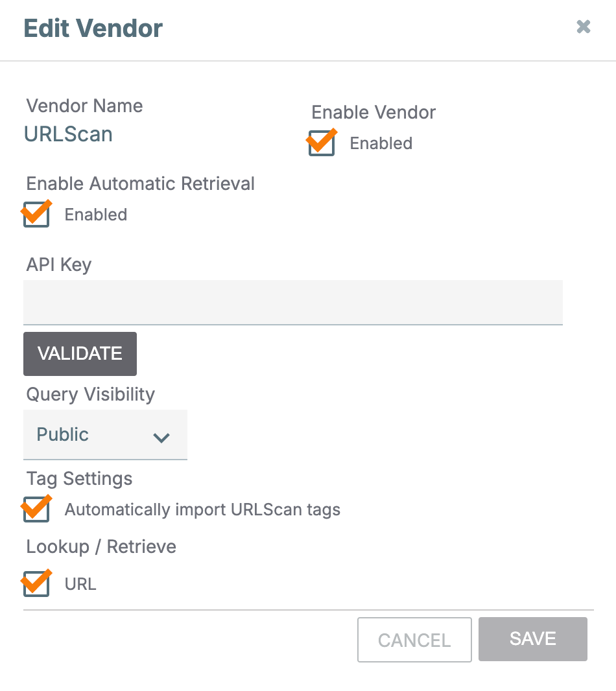The width and height of the screenshot is (616, 691).
Task: Save the vendor settings
Action: (x=532, y=638)
